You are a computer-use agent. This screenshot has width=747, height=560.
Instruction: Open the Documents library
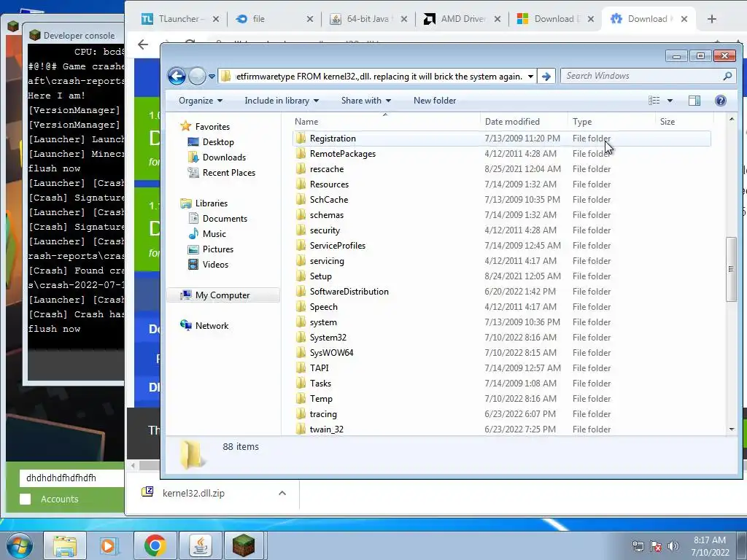point(217,219)
